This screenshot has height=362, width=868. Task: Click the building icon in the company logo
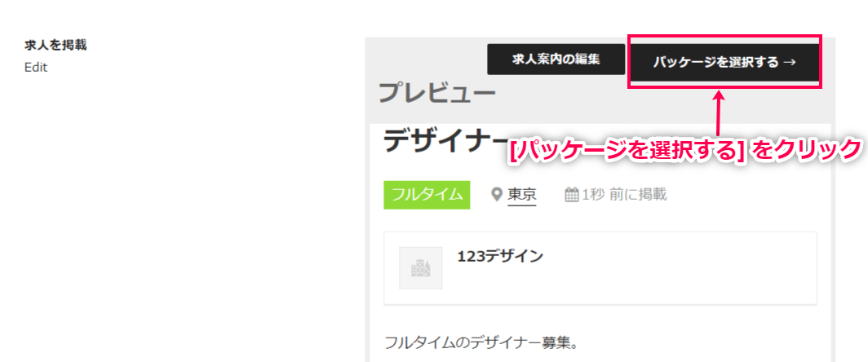click(x=421, y=268)
